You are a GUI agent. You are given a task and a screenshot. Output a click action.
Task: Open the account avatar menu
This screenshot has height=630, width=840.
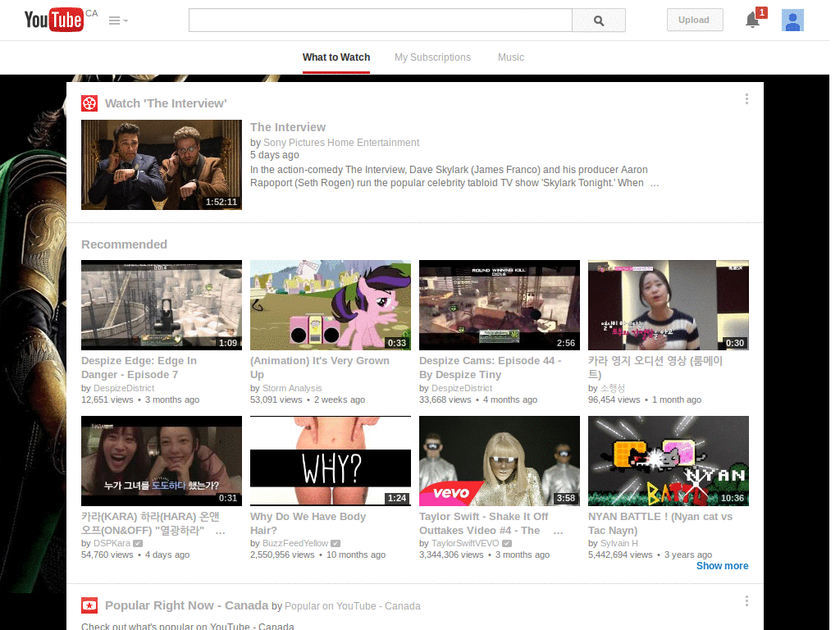pos(792,21)
